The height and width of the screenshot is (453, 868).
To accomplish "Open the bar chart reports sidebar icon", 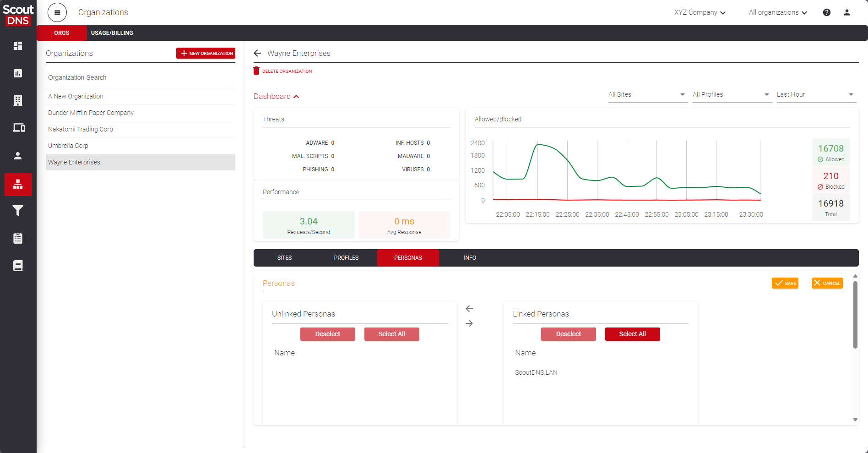I will tap(18, 73).
